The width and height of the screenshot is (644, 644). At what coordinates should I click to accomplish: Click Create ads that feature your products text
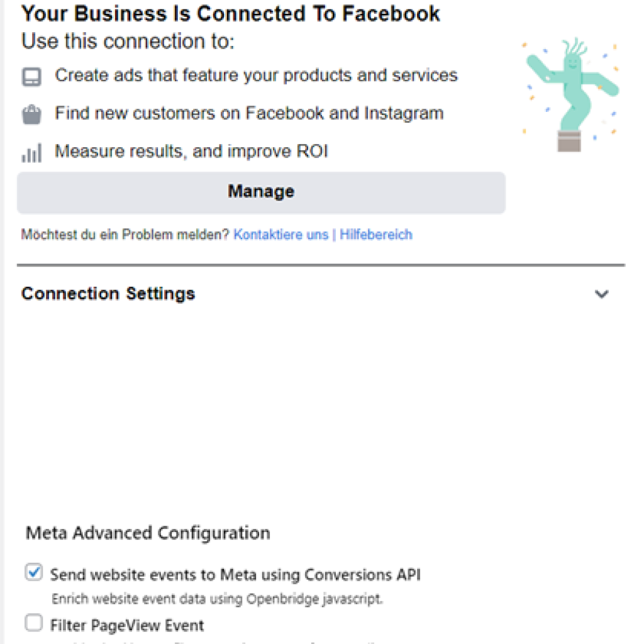tap(257, 75)
